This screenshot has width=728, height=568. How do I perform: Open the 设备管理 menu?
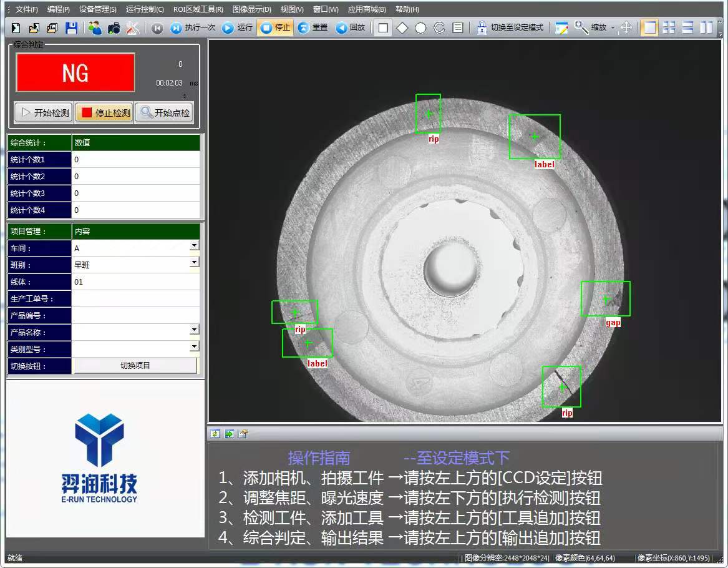[97, 9]
